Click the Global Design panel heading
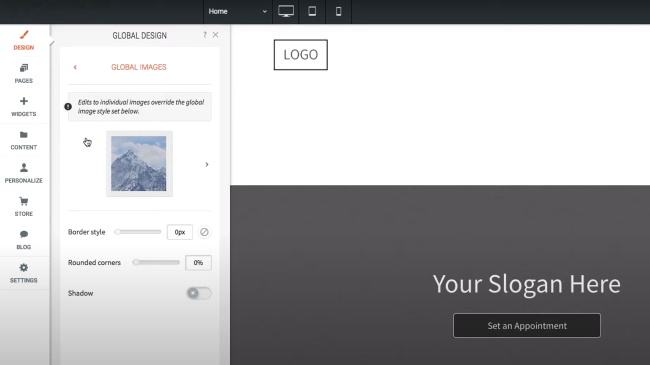This screenshot has width=650, height=365. (140, 36)
